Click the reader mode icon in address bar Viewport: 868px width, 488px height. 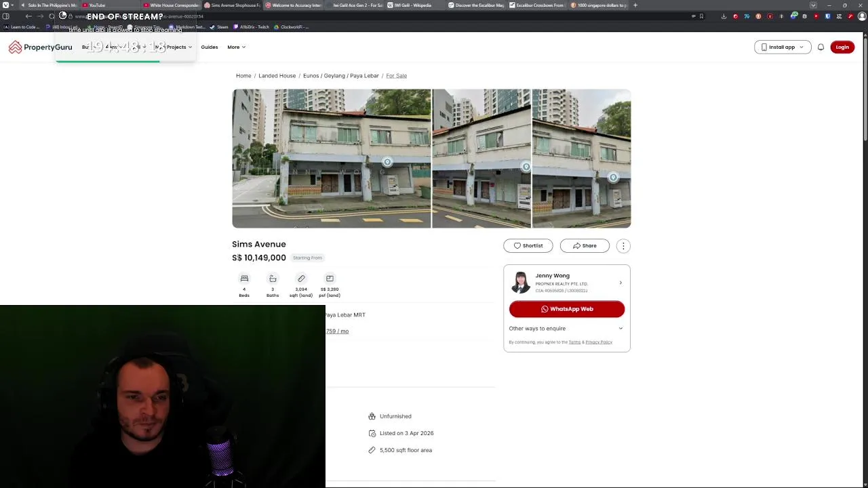(693, 16)
